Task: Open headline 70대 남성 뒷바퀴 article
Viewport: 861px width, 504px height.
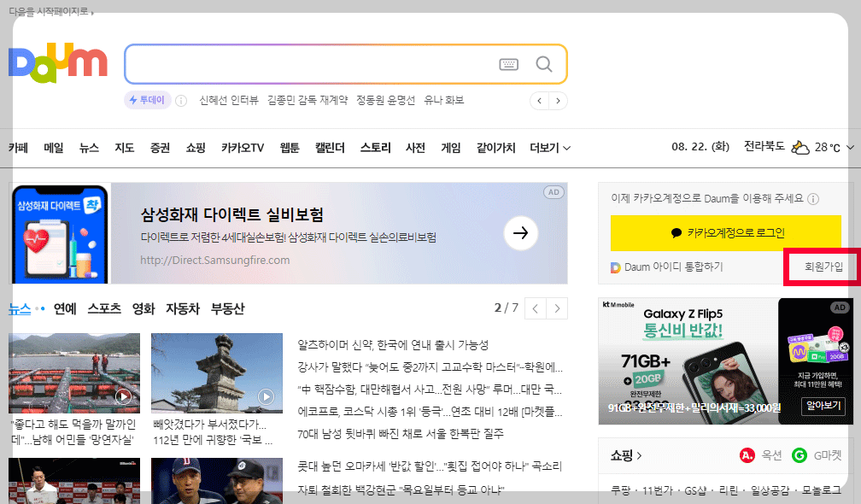Action: pos(401,434)
